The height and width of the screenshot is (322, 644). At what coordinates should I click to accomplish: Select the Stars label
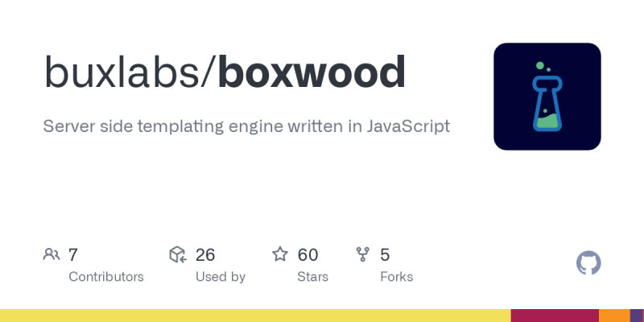point(312,277)
